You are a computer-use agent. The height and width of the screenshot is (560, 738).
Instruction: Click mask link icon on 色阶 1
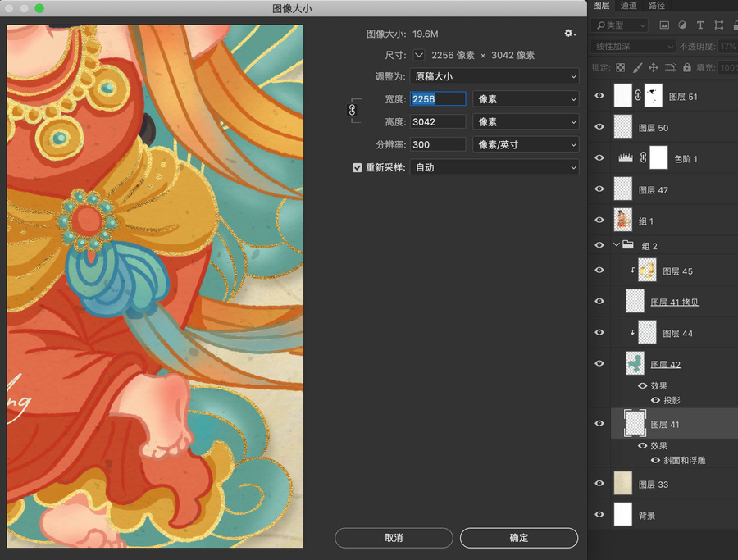(644, 158)
